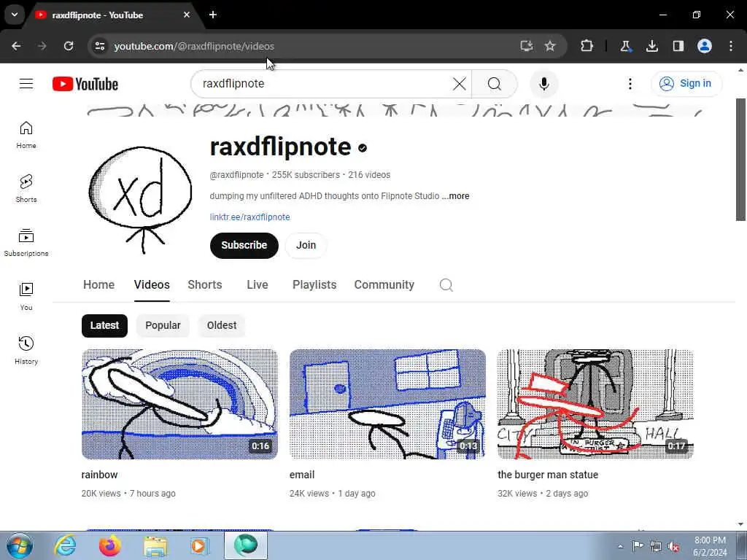The height and width of the screenshot is (560, 747).
Task: Click the taskbar clock 8:00 PM
Action: 710,546
